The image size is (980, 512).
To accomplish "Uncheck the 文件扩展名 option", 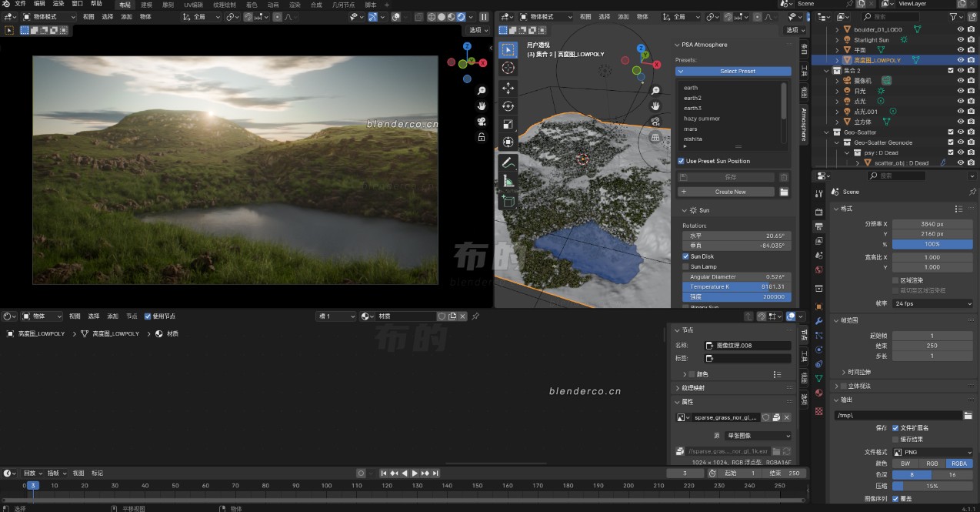I will [x=895, y=428].
